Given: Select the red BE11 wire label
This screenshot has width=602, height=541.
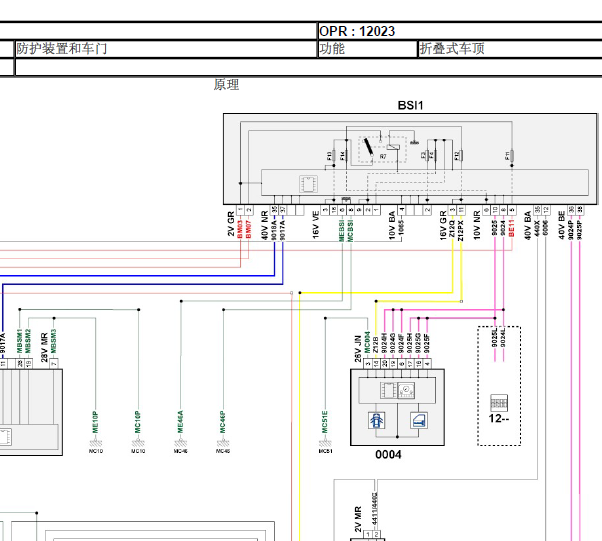Looking at the screenshot, I should pyautogui.click(x=511, y=228).
